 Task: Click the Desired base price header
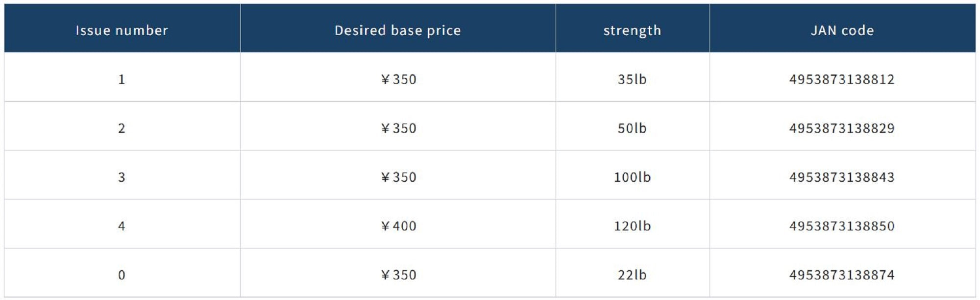coord(397,30)
